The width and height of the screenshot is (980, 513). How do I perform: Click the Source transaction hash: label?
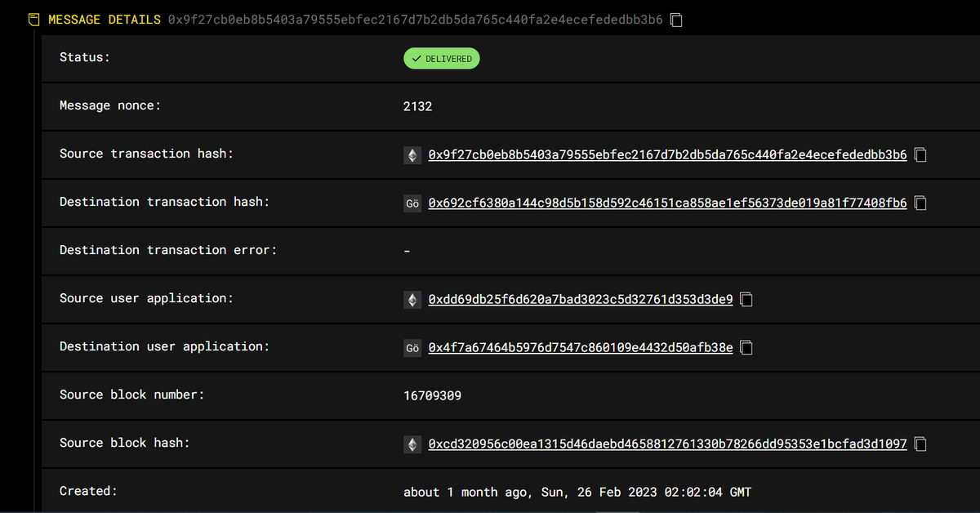click(x=146, y=154)
